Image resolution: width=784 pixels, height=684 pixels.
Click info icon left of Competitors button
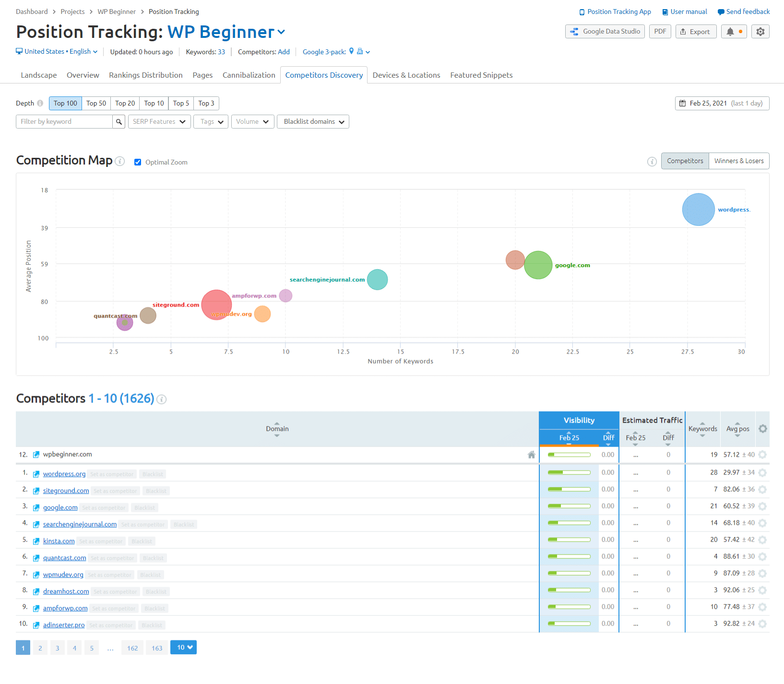click(652, 162)
